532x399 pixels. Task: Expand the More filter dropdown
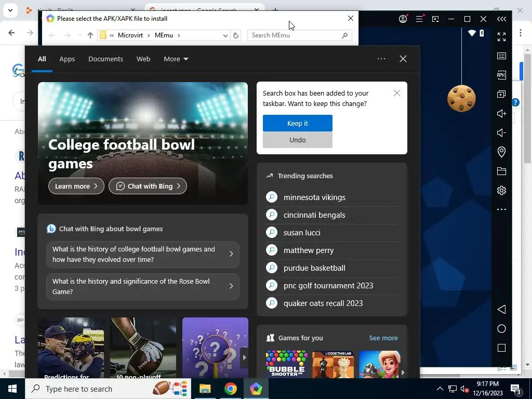click(x=176, y=59)
